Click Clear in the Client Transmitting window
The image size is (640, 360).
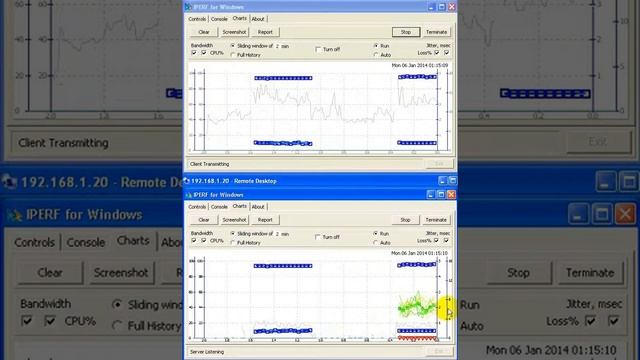[x=204, y=32]
